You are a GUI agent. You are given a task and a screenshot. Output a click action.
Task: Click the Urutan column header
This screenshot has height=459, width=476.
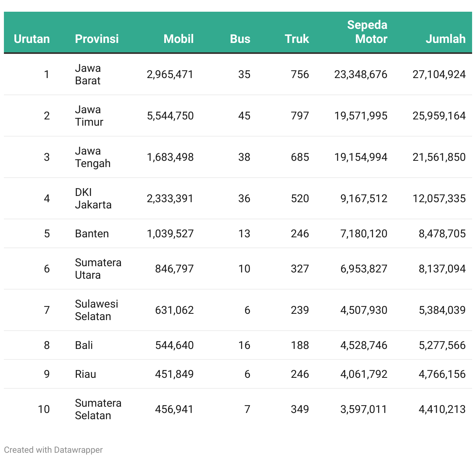pyautogui.click(x=32, y=39)
